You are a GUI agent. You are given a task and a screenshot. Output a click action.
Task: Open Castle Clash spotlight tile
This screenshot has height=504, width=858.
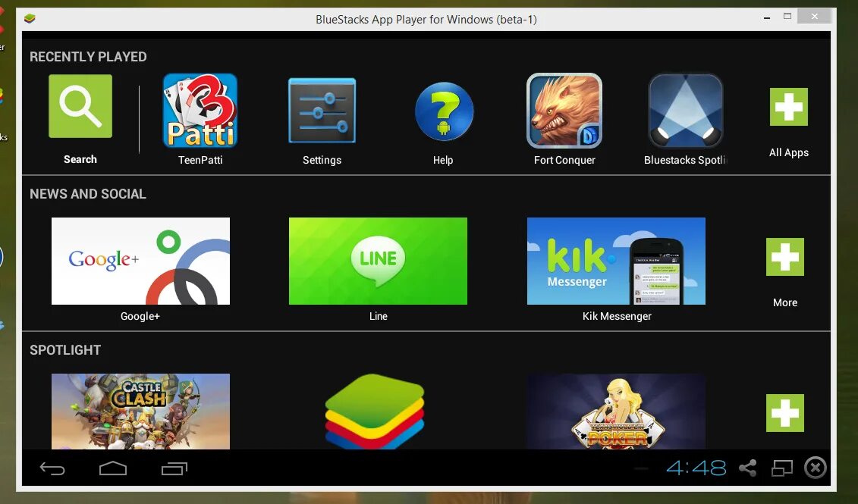point(140,411)
